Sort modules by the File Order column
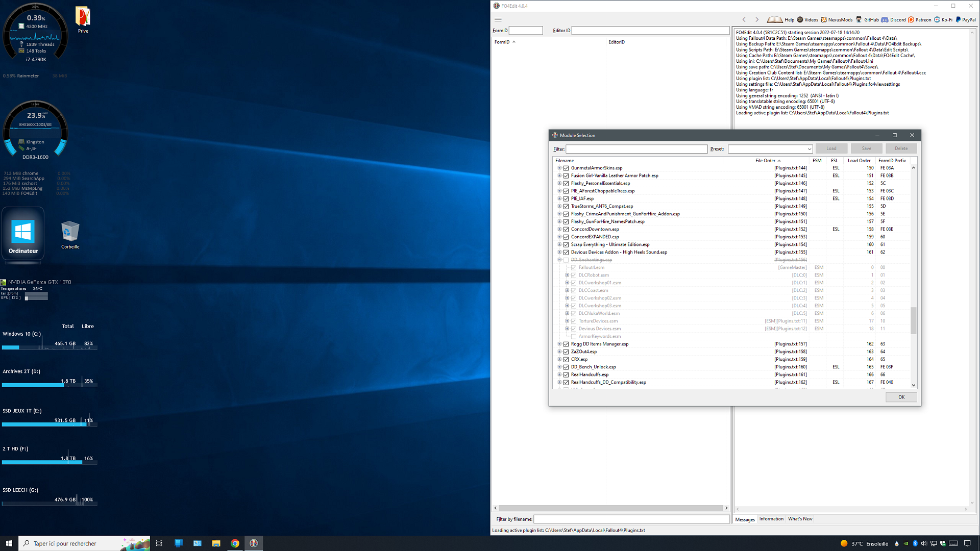The height and width of the screenshot is (551, 980). tap(767, 161)
